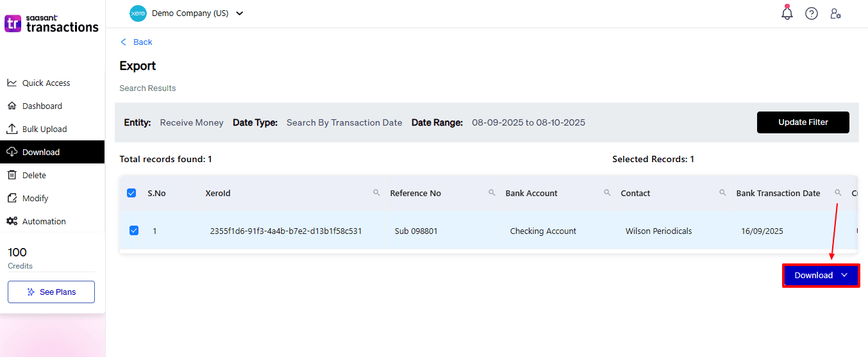868x357 pixels.
Task: Open the Automation menu item
Action: coord(52,221)
